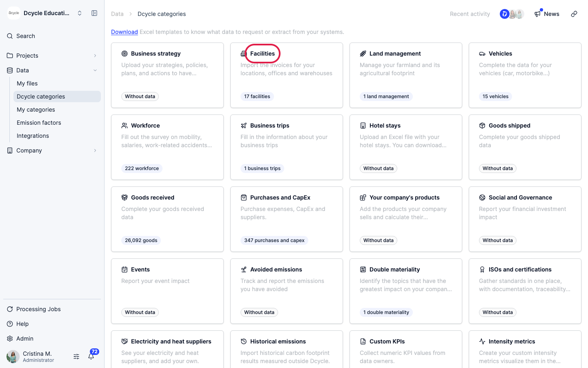
Task: Copy link with the chain icon
Action: tap(574, 14)
